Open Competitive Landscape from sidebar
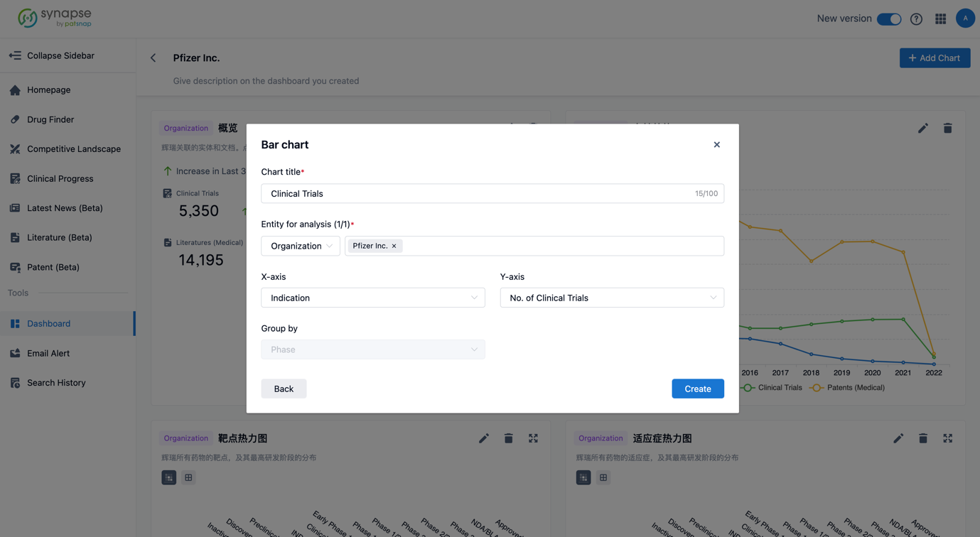Screen dimensions: 980x537 pos(73,149)
